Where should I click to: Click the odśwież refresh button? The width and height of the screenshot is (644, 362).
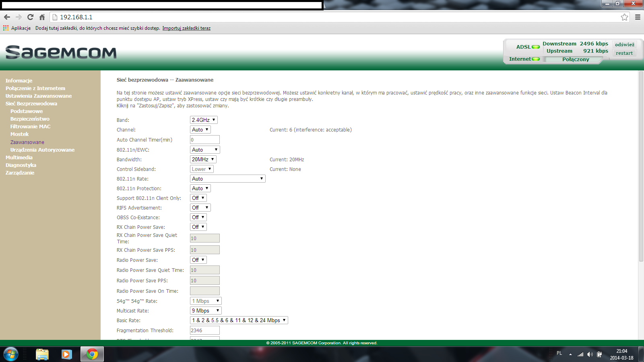(624, 45)
